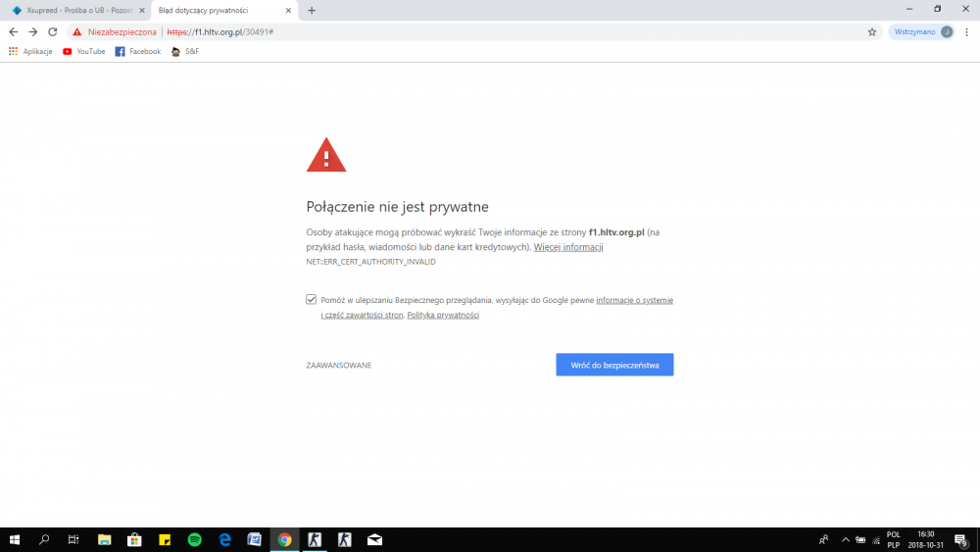Click the address bar URL
Viewport: 980px width, 552px height.
tap(220, 32)
